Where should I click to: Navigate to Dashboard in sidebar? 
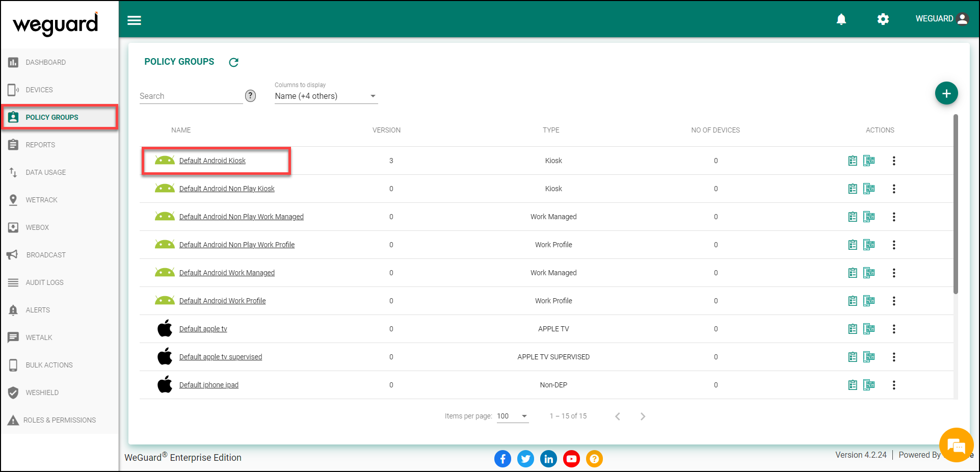(60, 62)
